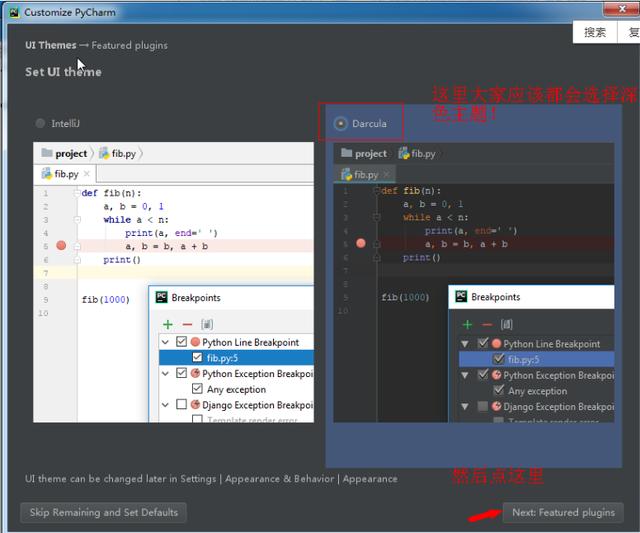
Task: Click red breakpoint dot in Darcula preview
Action: tap(361, 243)
